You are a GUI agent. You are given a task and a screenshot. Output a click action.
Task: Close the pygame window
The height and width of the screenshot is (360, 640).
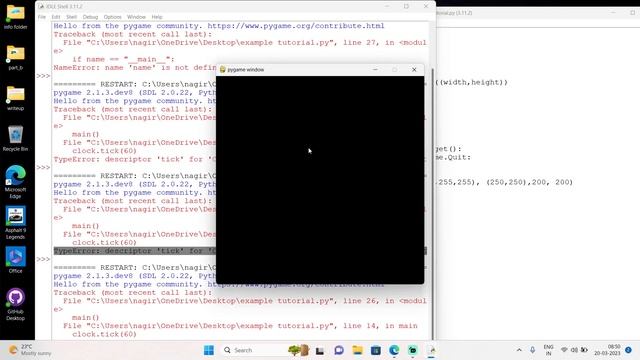point(414,69)
